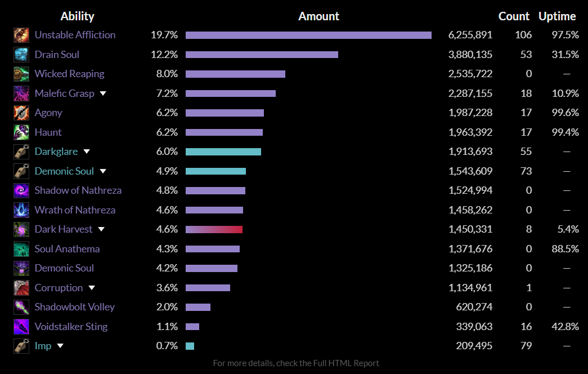
Task: Open the Full HTML Report link
Action: pos(345,363)
